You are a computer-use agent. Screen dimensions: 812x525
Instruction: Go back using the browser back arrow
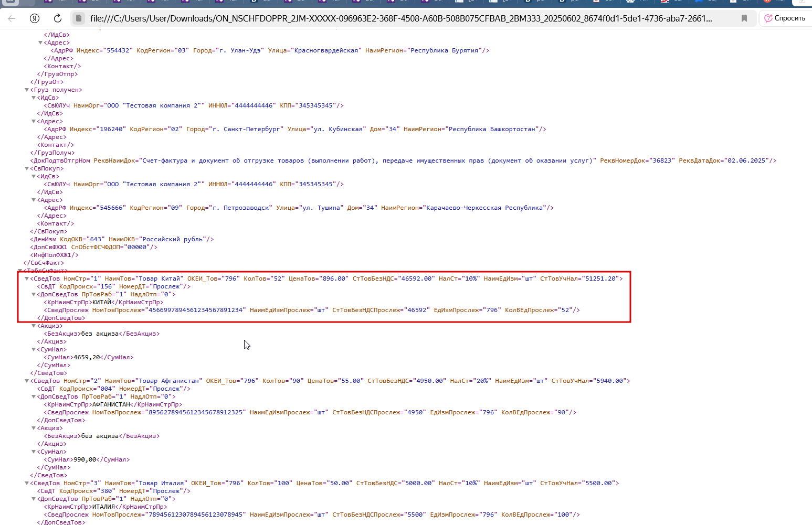point(12,18)
